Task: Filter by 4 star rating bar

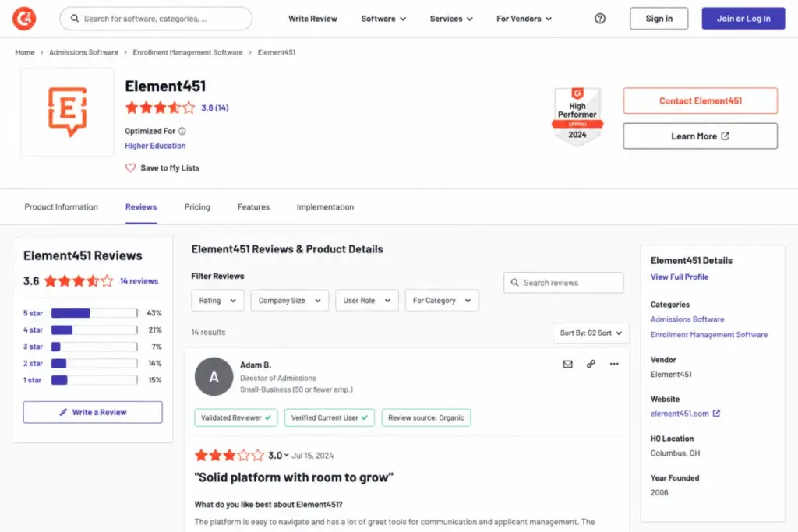Action: click(x=94, y=329)
